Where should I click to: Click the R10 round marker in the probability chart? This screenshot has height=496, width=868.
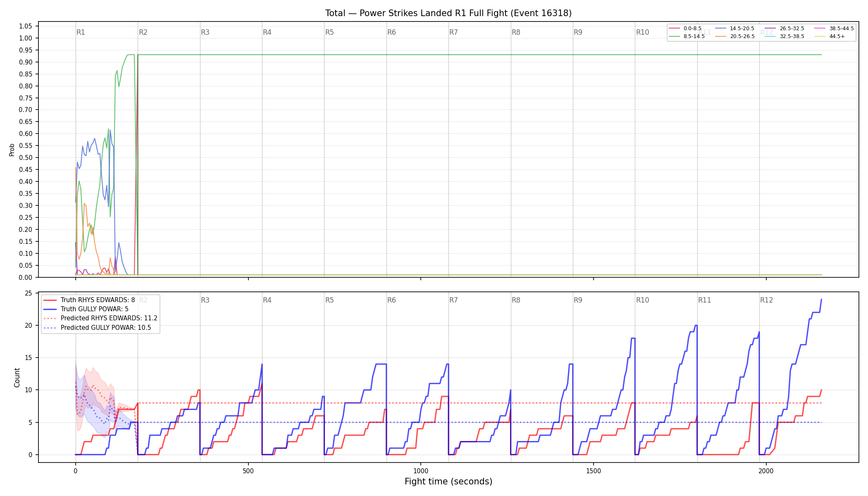[x=642, y=32]
